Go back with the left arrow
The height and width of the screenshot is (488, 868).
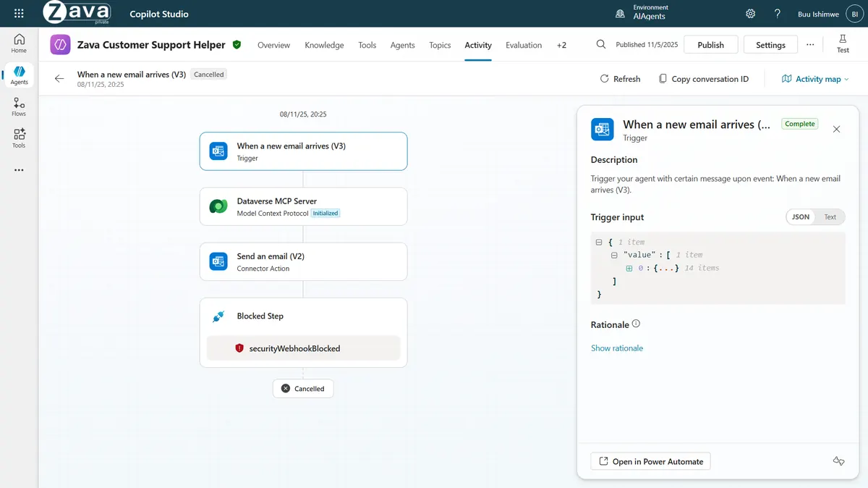pyautogui.click(x=59, y=79)
